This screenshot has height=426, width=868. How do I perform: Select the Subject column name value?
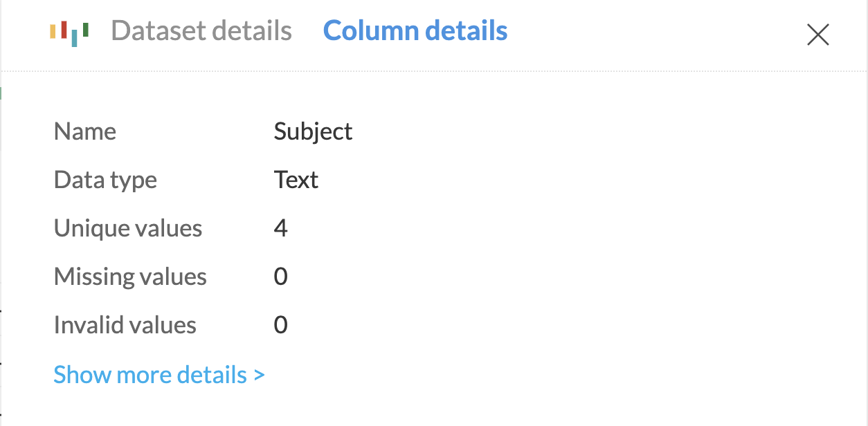tap(313, 131)
